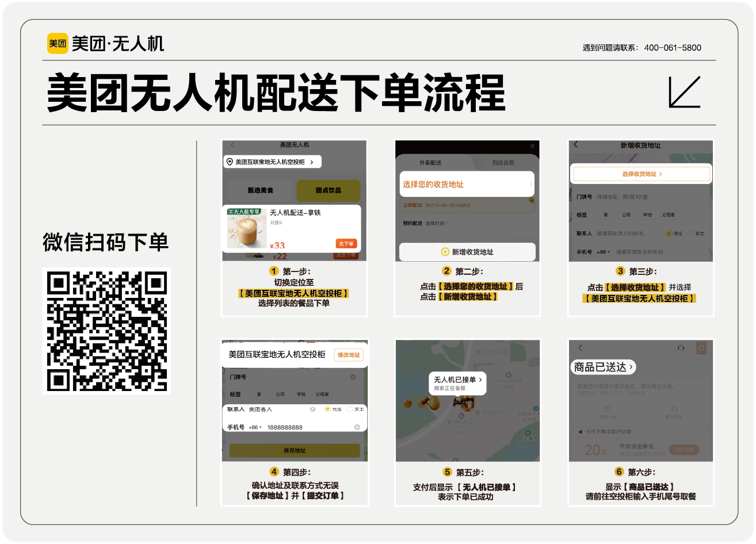
Task: Choose the 家 tag on 新增收货地址 screen
Action: coord(605,215)
